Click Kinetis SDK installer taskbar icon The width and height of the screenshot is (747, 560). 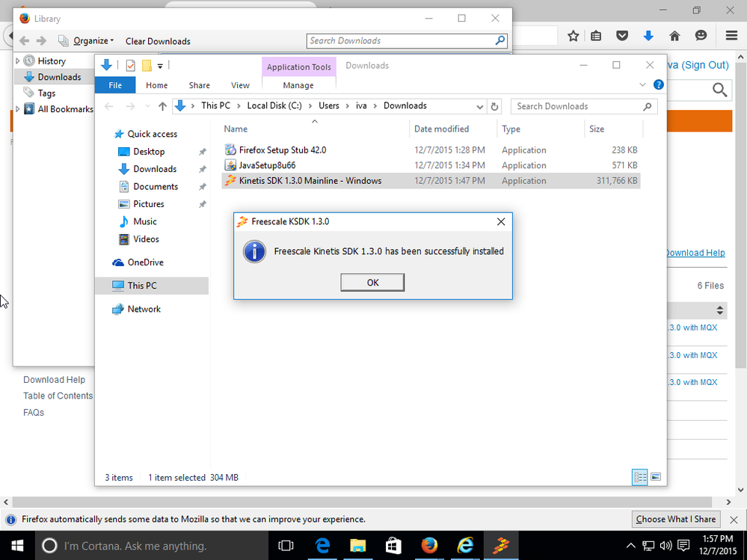(x=501, y=546)
